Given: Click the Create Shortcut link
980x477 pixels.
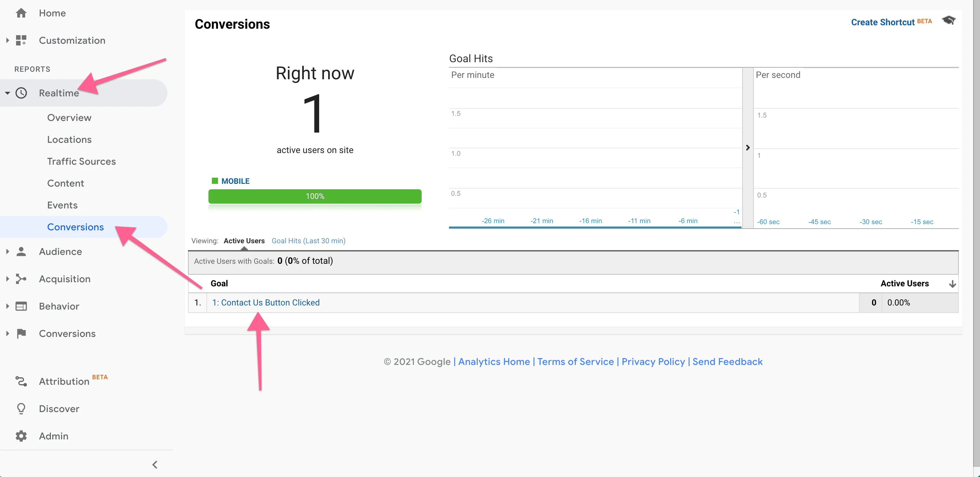Looking at the screenshot, I should pos(883,22).
